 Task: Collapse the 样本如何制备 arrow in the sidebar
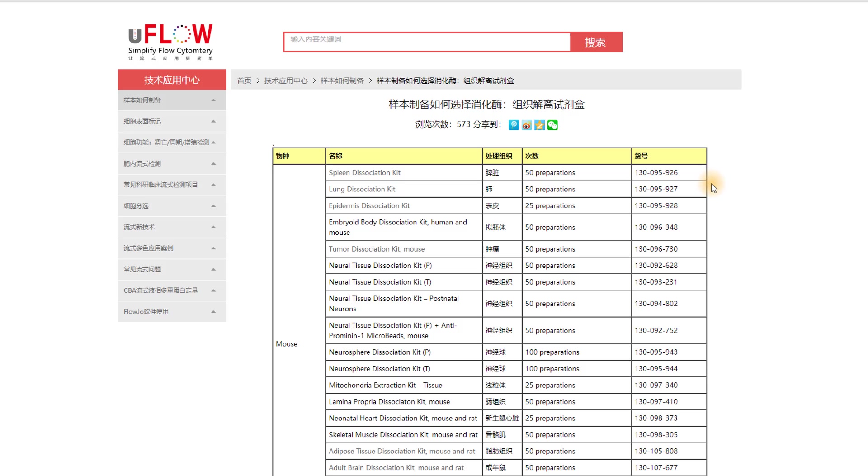click(213, 100)
